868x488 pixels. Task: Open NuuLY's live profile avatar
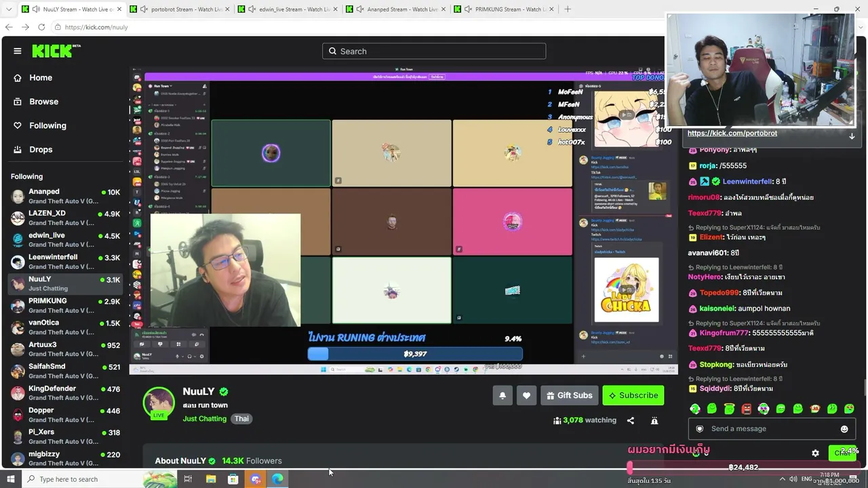(x=159, y=403)
